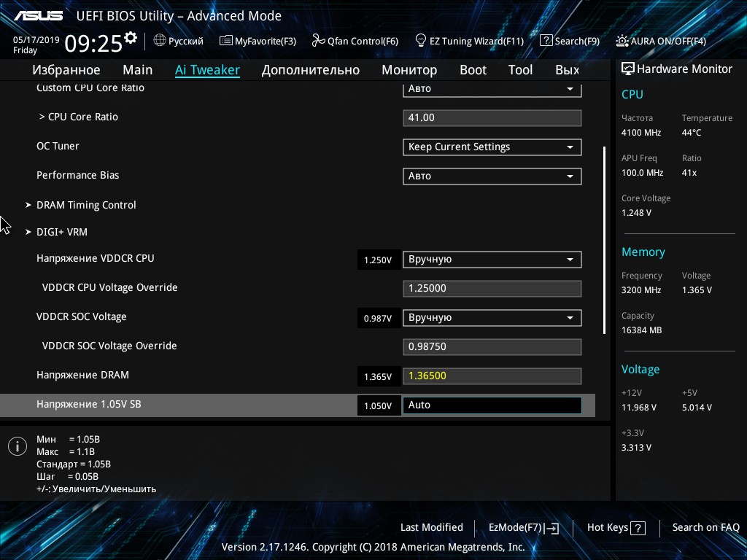Click the 0.987V current value label
This screenshot has width=747, height=560.
click(379, 319)
